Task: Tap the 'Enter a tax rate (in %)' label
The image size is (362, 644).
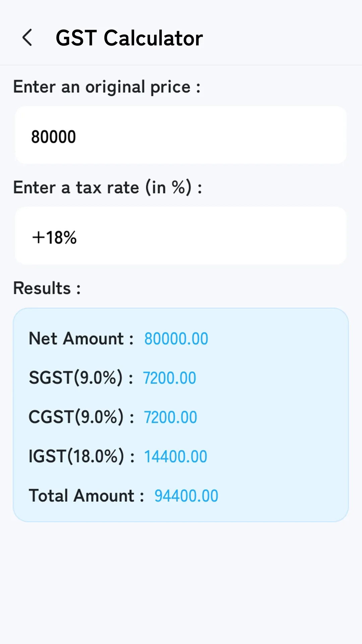Action: [x=108, y=187]
